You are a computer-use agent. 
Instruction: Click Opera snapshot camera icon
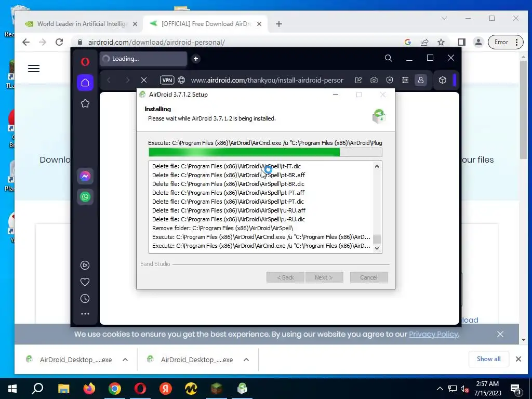pos(374,80)
